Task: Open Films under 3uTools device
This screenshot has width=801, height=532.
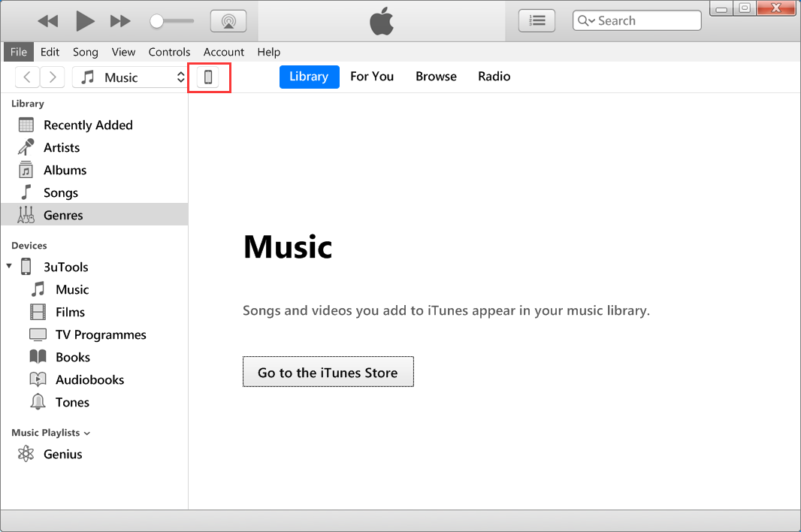Action: point(95,312)
